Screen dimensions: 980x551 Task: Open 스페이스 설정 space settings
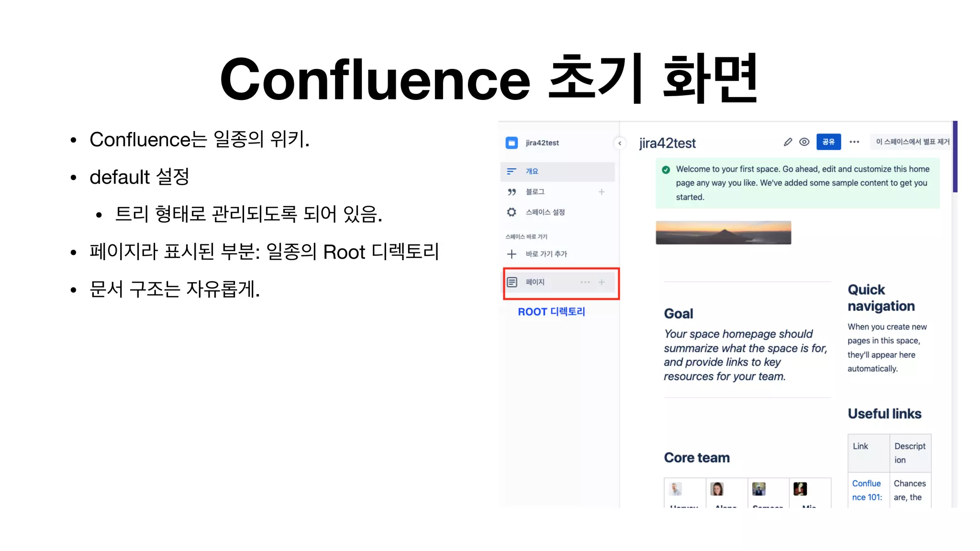coord(545,212)
